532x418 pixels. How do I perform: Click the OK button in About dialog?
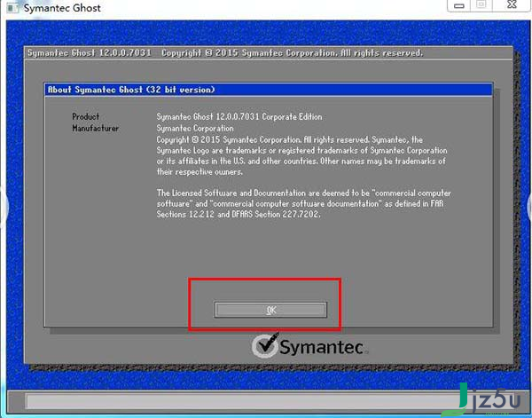(x=270, y=310)
